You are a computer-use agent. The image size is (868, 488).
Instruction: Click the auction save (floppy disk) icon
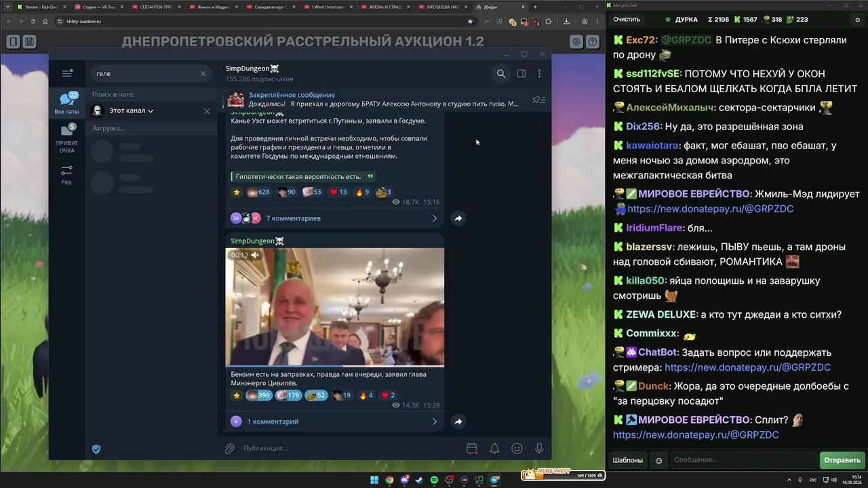point(29,42)
